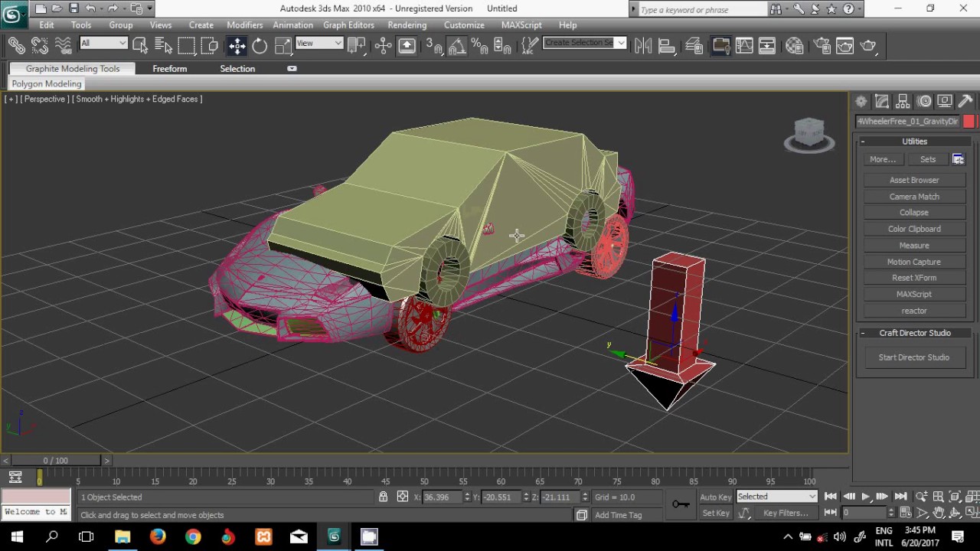Open the key filter 'Selected' dropdown

click(777, 497)
